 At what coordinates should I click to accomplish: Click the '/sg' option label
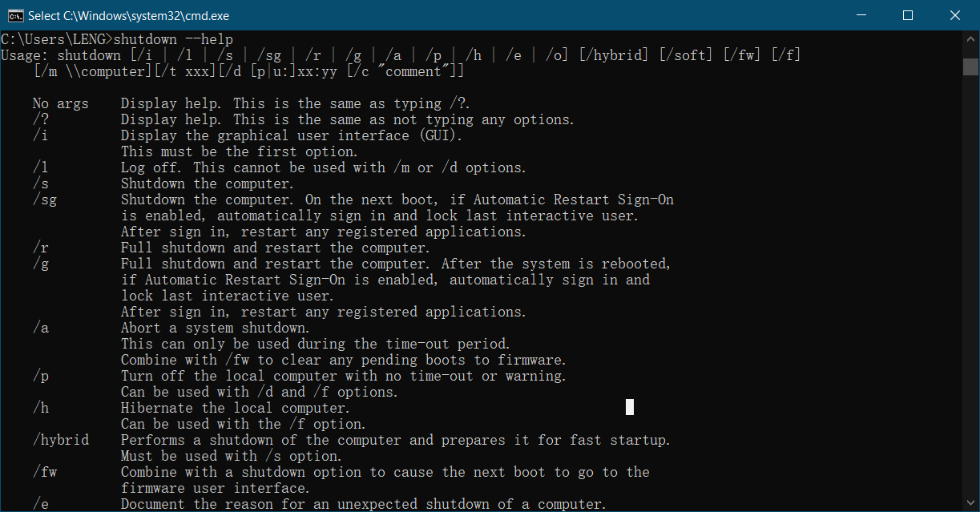pyautogui.click(x=45, y=200)
